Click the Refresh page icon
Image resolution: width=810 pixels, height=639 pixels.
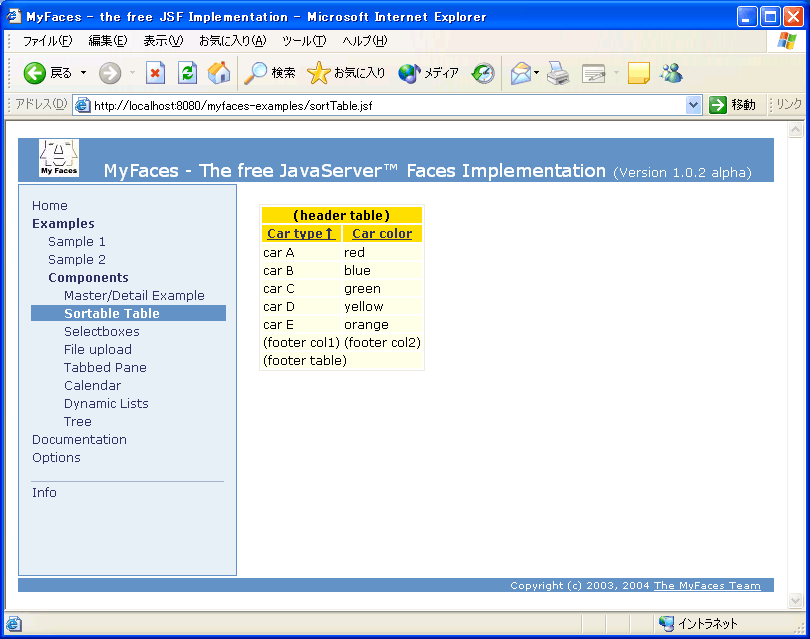click(x=187, y=73)
